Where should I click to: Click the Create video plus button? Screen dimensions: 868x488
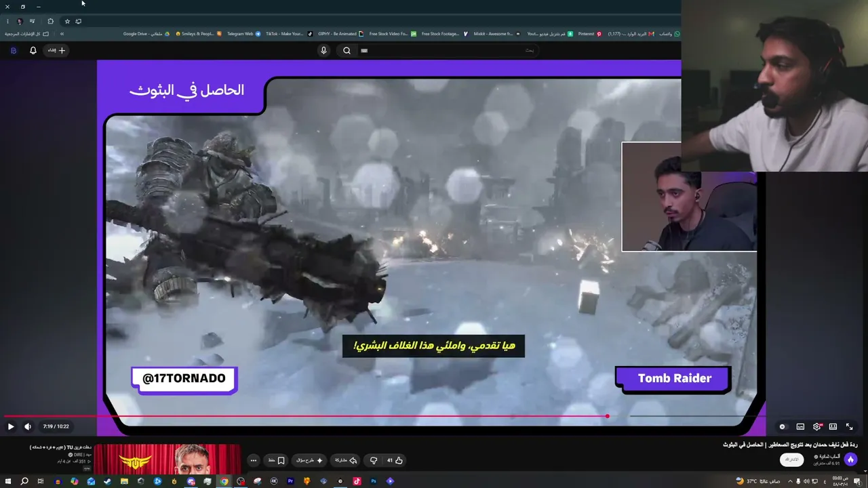coord(57,50)
